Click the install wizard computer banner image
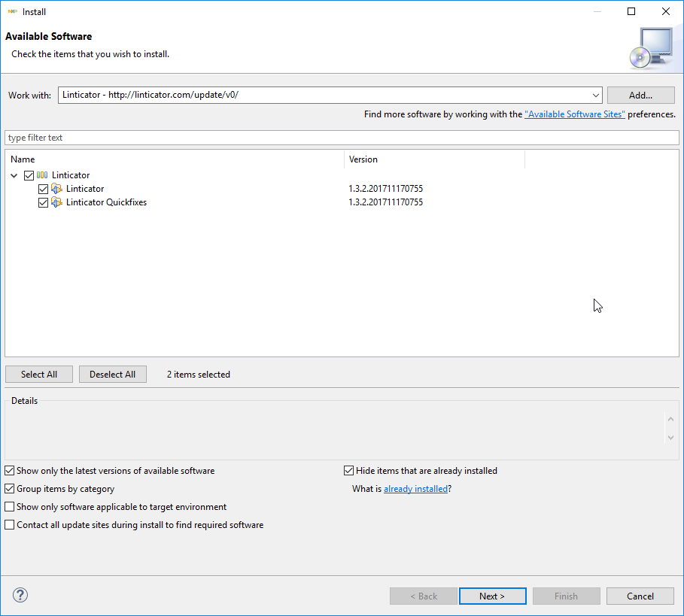Viewport: 684px width, 616px height. pos(652,48)
